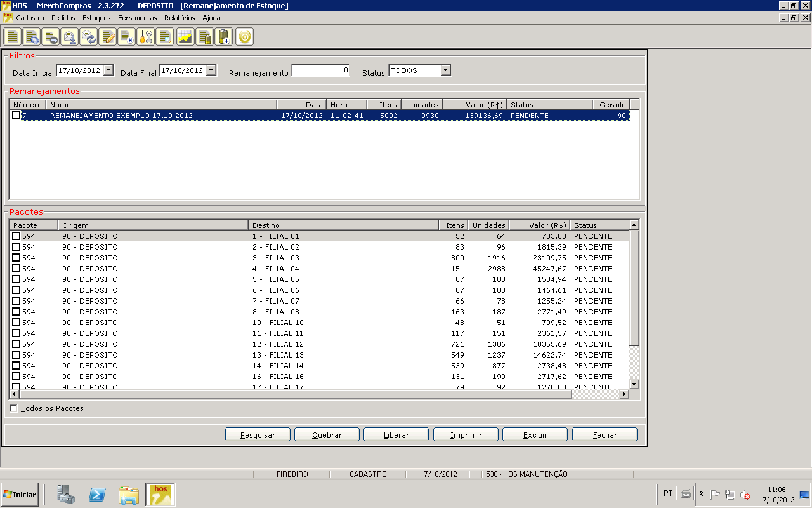Open the Estoques menu
The width and height of the screenshot is (812, 508).
click(x=96, y=18)
